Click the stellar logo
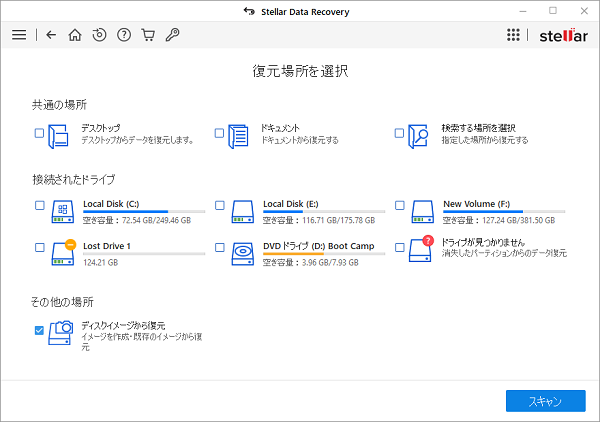This screenshot has width=600, height=422. point(558,35)
